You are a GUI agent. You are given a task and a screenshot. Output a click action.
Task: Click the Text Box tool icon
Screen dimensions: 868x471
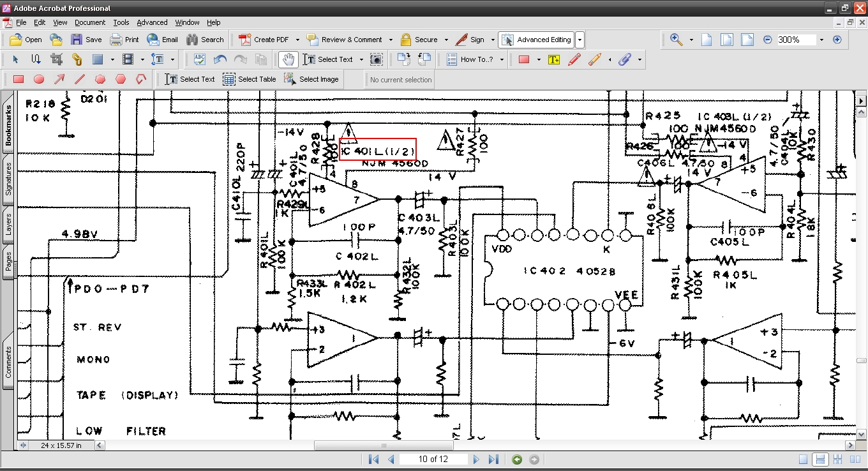[x=553, y=59]
